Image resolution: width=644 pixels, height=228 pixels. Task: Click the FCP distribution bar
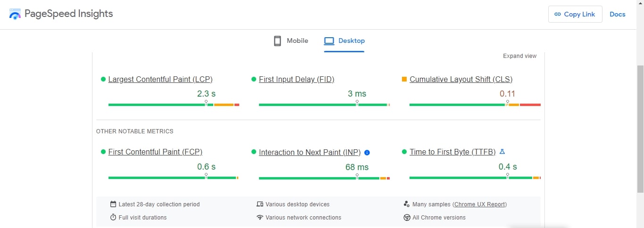(174, 178)
